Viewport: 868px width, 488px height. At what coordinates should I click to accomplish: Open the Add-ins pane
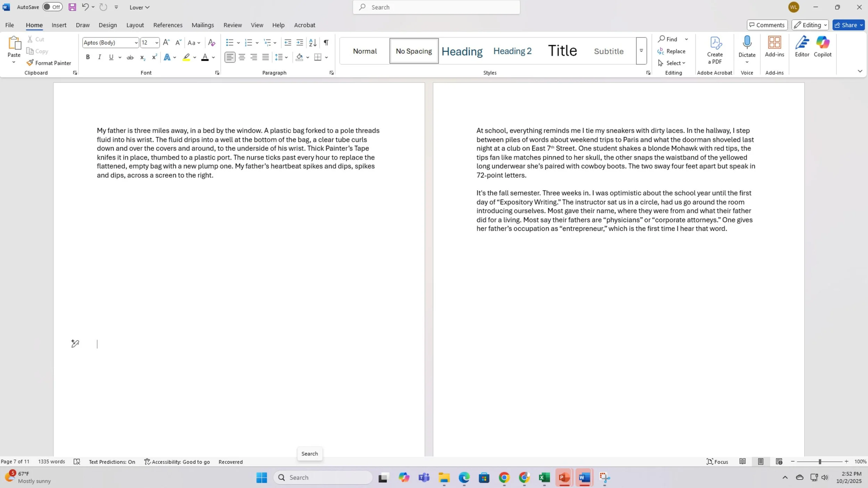click(775, 47)
